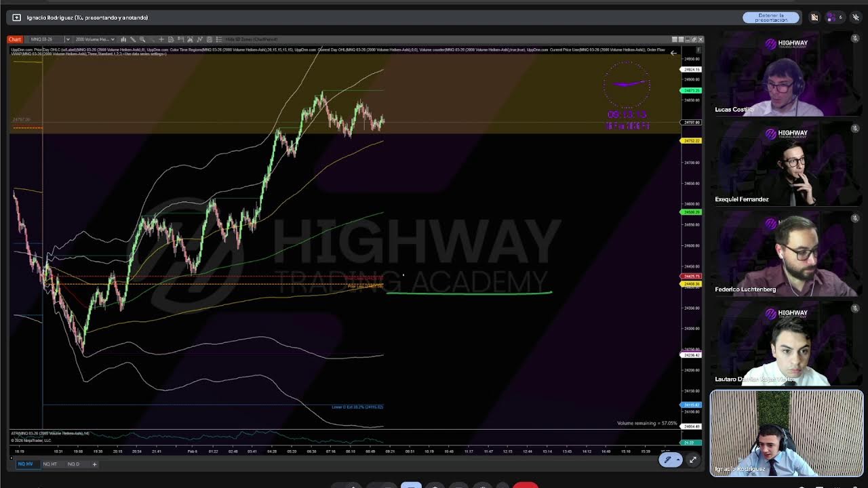Open the data series icon
The width and height of the screenshot is (868, 488).
[171, 39]
